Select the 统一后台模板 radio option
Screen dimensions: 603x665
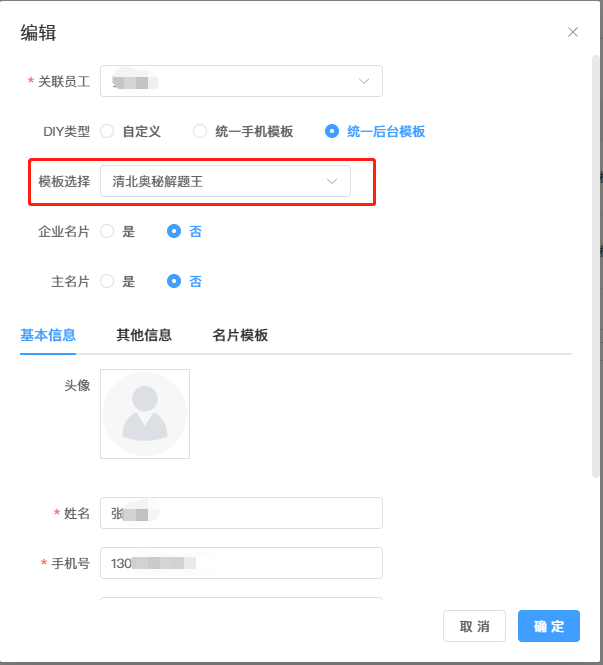click(x=332, y=131)
